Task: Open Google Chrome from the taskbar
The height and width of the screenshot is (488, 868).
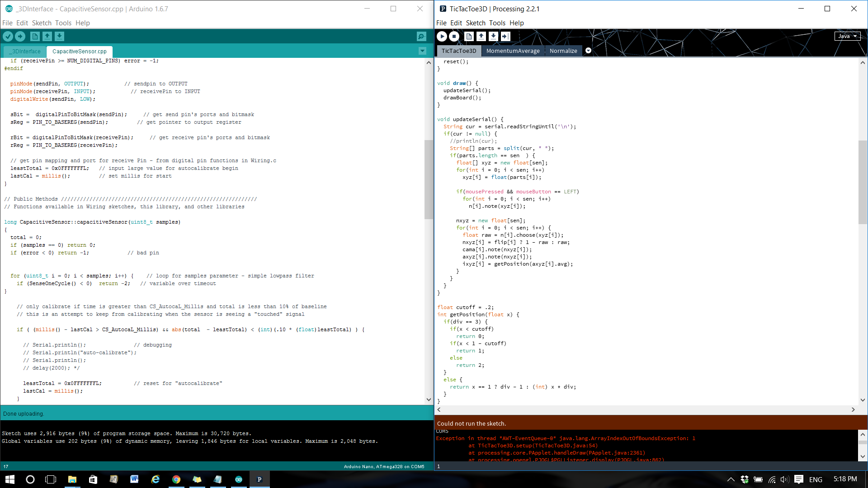Action: click(x=176, y=479)
